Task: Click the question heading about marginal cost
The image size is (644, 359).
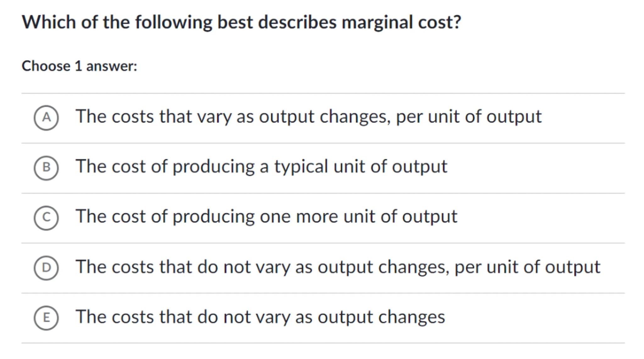Action: pos(241,22)
